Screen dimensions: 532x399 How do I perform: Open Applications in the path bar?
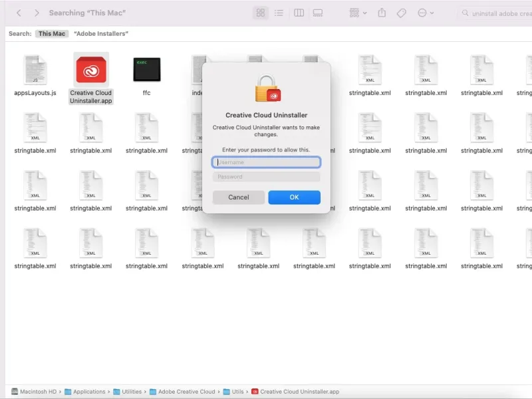(x=85, y=392)
